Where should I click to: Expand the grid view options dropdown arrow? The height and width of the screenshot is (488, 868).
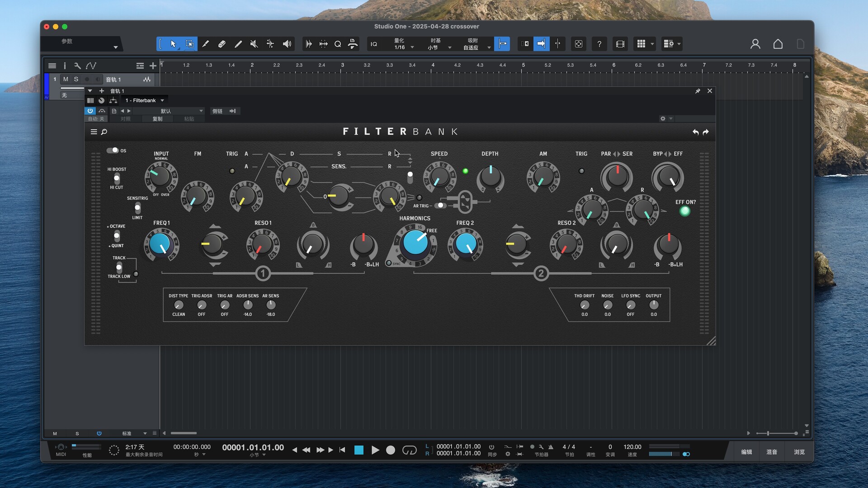coord(652,44)
